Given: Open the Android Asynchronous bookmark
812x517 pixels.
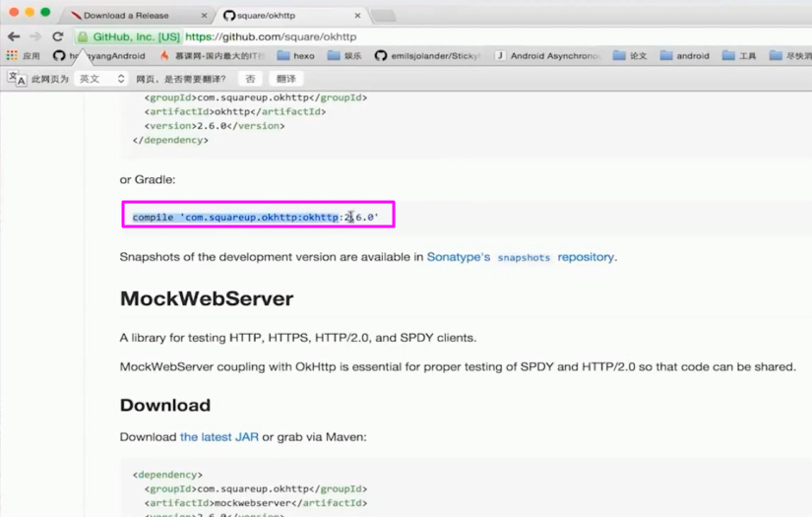Looking at the screenshot, I should (547, 56).
